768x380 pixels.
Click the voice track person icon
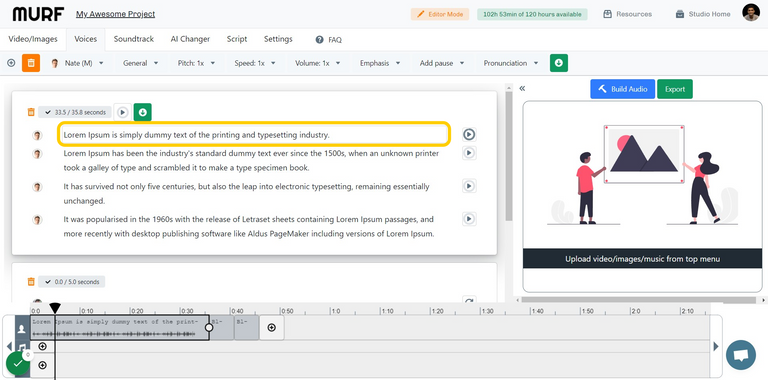pos(22,329)
